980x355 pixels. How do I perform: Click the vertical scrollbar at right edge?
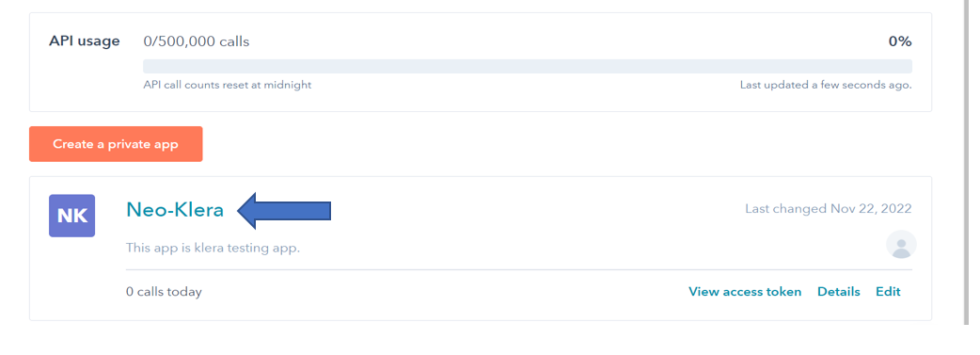pos(968,163)
